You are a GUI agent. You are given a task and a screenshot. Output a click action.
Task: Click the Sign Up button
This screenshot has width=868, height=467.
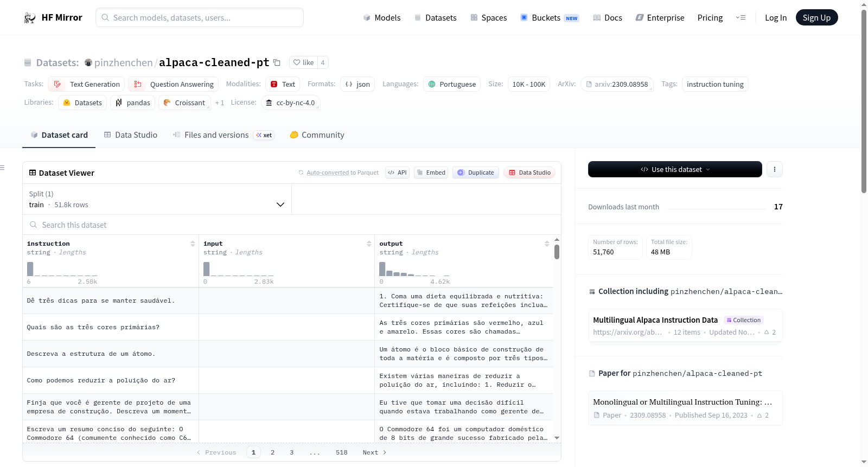[x=816, y=17]
